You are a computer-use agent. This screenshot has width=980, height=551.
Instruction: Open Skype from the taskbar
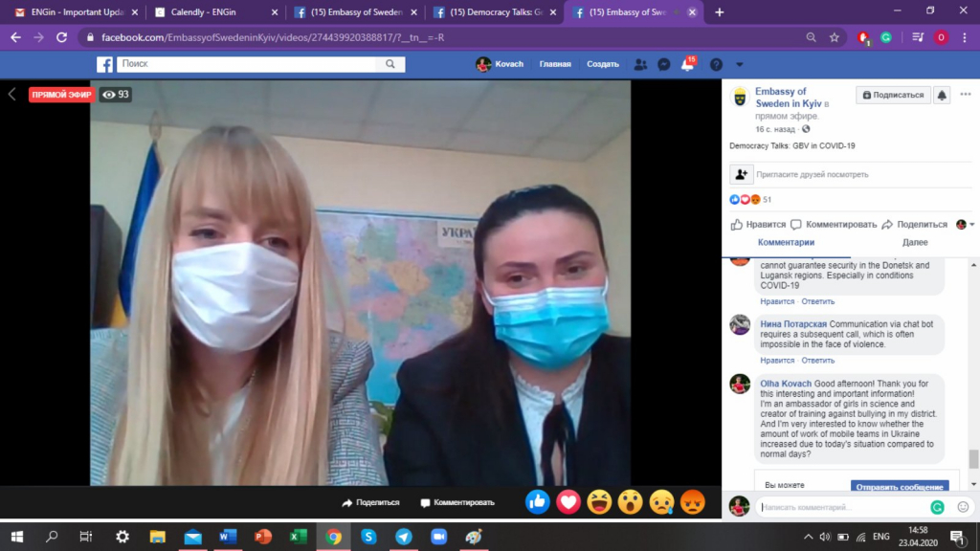[x=368, y=537]
